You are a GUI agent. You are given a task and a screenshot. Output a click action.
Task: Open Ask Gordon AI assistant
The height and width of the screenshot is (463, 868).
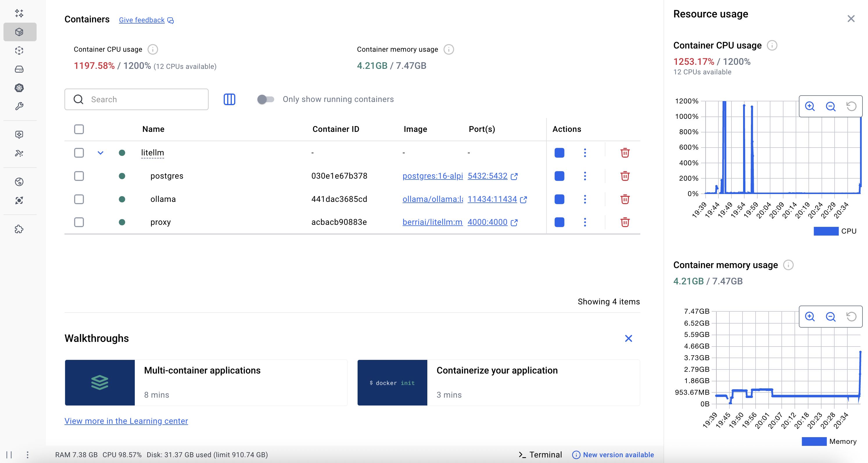(x=19, y=13)
